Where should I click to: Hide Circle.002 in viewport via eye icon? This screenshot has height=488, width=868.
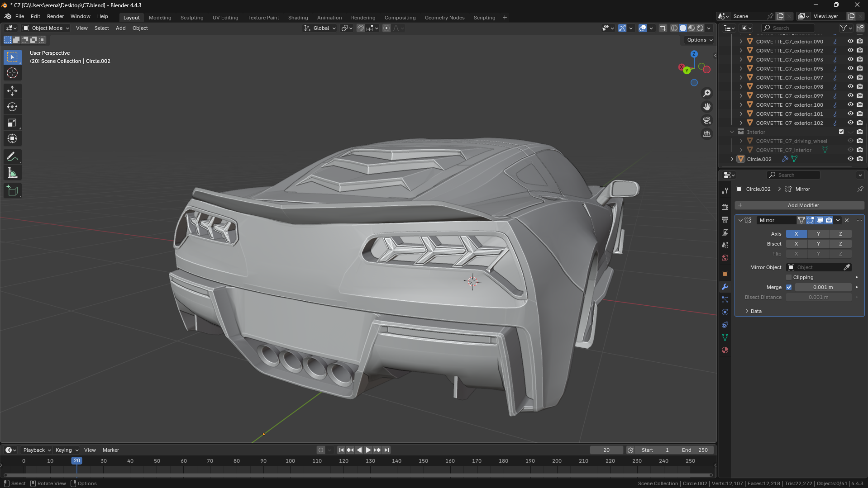(850, 159)
